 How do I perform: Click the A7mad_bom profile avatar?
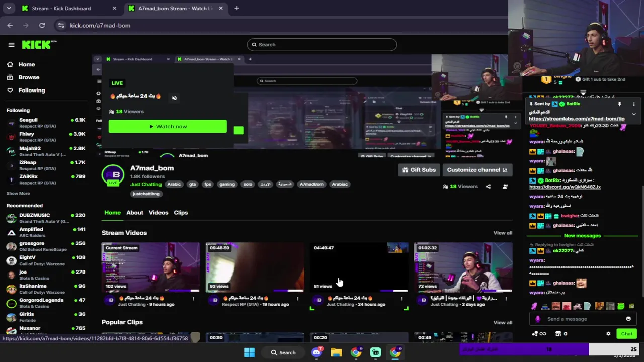(113, 175)
